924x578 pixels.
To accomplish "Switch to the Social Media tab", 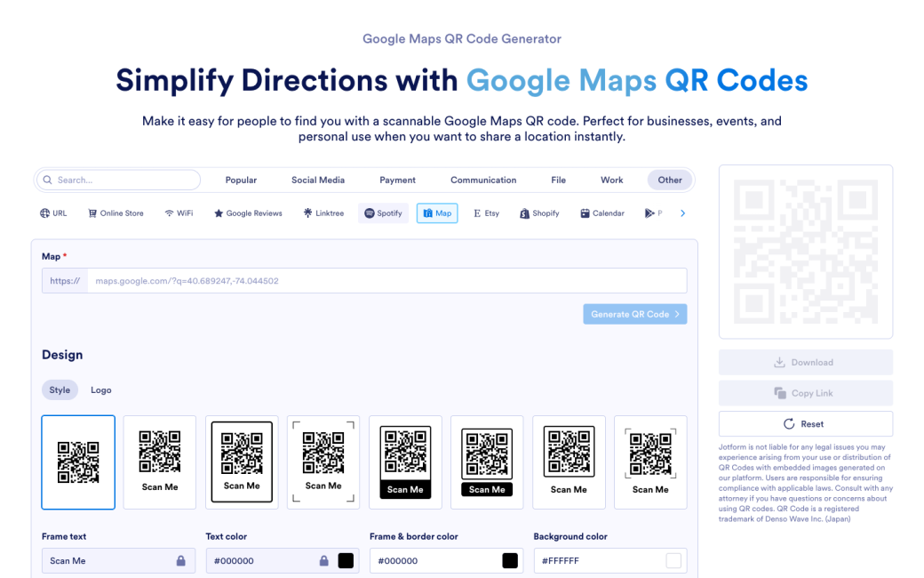I will [x=318, y=180].
